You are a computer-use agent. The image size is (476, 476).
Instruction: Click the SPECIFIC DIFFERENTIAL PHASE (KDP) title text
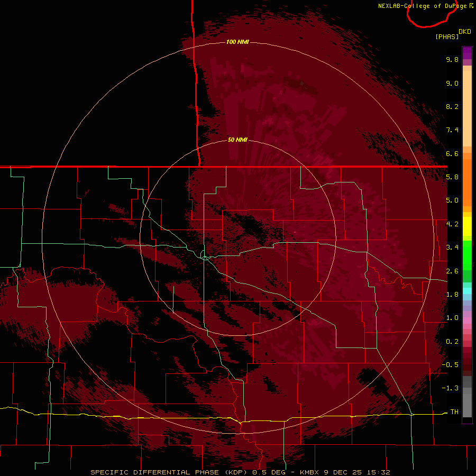(170, 472)
